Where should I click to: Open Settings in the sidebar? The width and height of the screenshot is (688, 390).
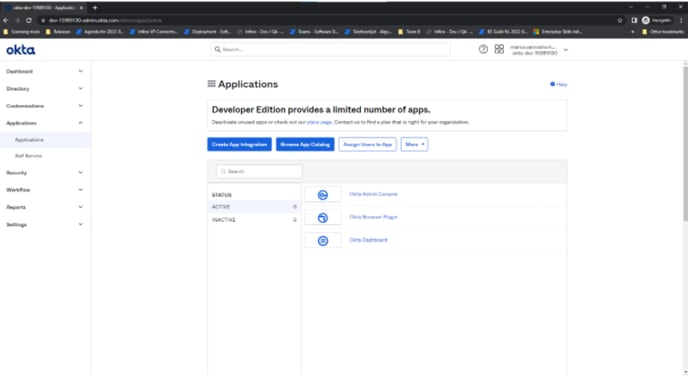(16, 225)
